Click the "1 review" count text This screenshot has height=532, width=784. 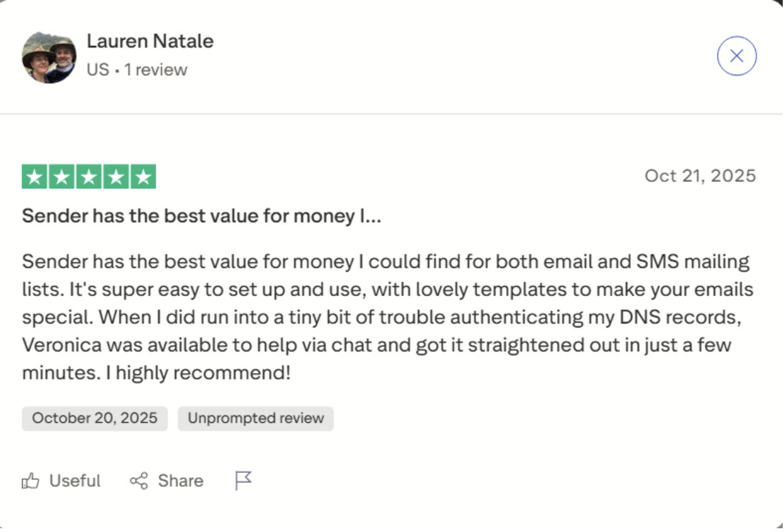tap(156, 70)
